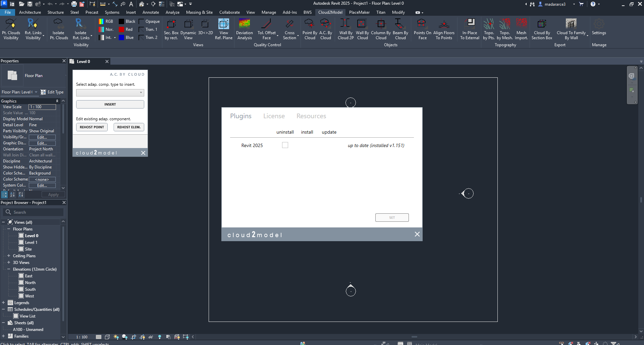Select Sec. Box by rect. tool

pos(171,29)
